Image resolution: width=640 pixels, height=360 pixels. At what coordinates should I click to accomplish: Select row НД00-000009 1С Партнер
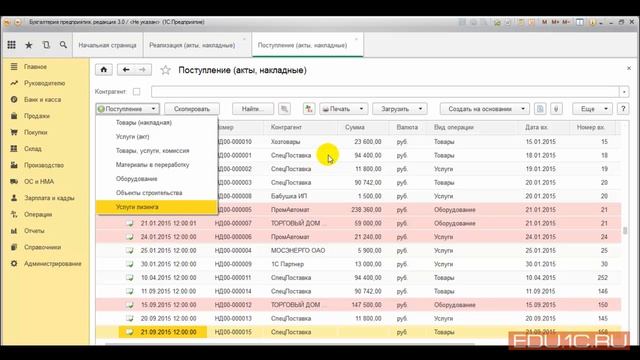(358, 264)
